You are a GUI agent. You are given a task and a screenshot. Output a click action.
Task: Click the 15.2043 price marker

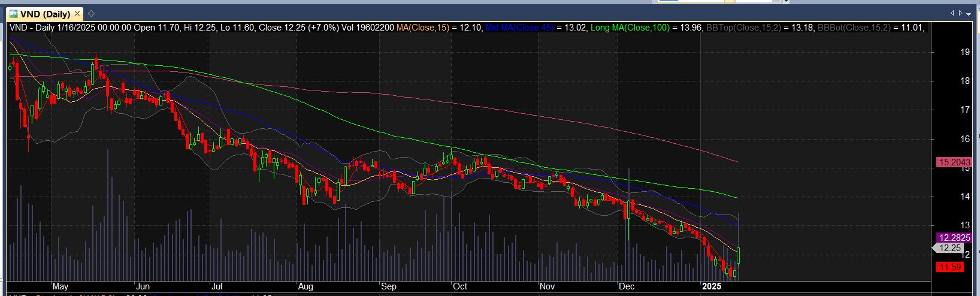[954, 162]
